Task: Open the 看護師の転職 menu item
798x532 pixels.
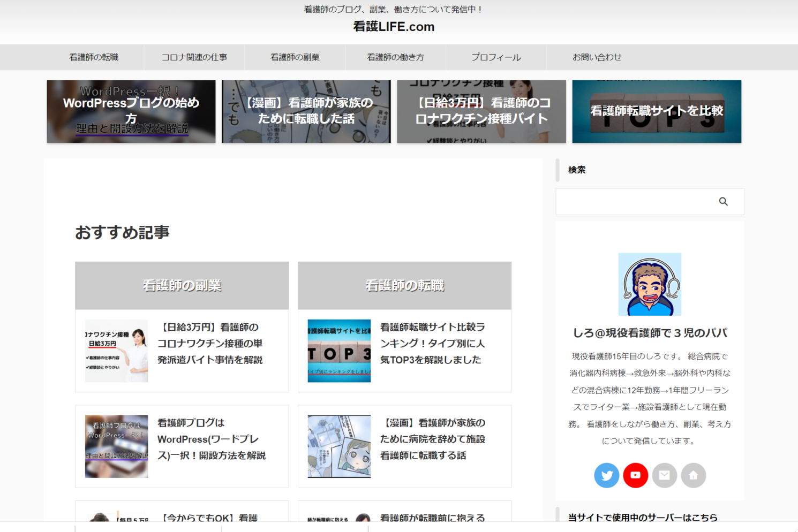Action: (94, 57)
